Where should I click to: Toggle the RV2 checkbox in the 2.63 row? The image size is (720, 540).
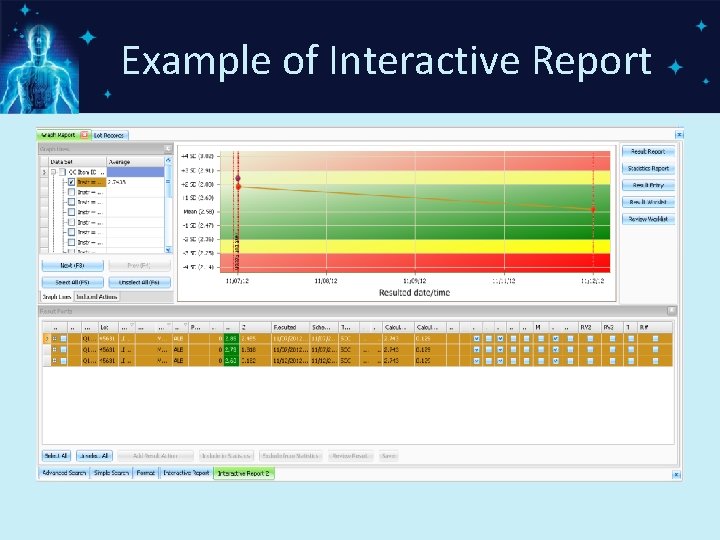click(590, 361)
